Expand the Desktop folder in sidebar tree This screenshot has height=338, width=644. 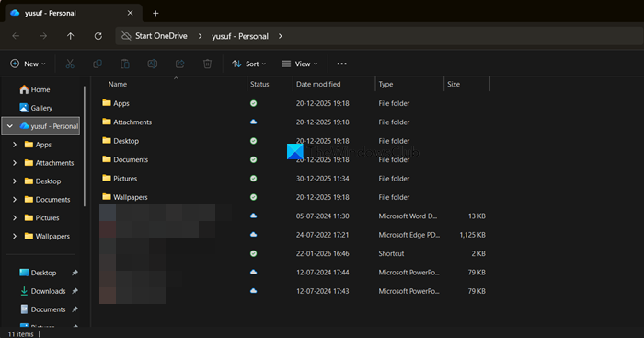coord(15,181)
